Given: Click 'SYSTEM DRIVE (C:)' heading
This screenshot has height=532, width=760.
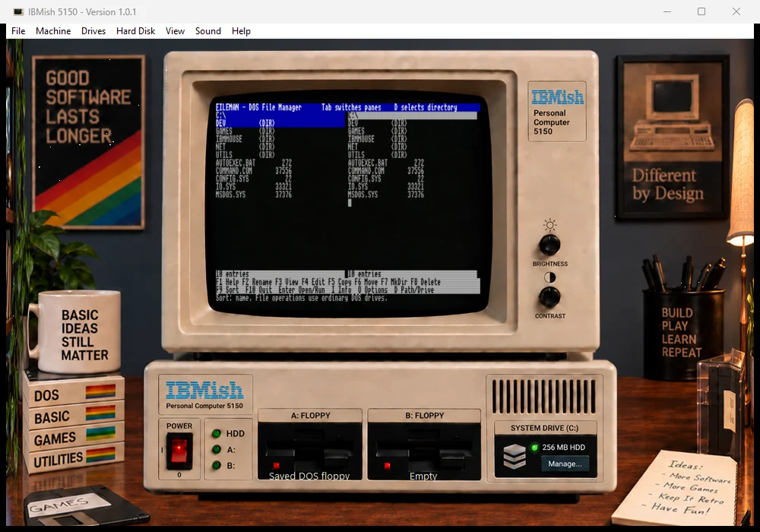Looking at the screenshot, I should 544,428.
